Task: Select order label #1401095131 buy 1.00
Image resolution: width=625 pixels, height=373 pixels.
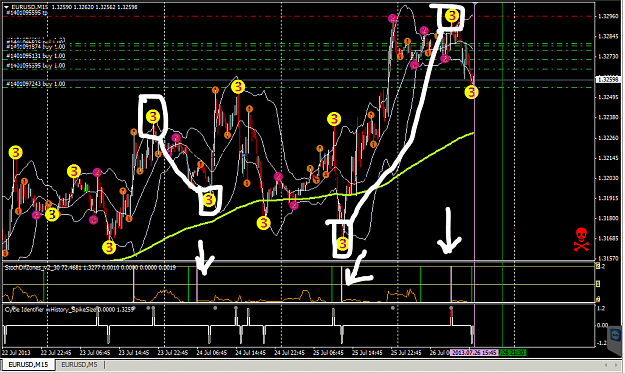Action: (36, 56)
